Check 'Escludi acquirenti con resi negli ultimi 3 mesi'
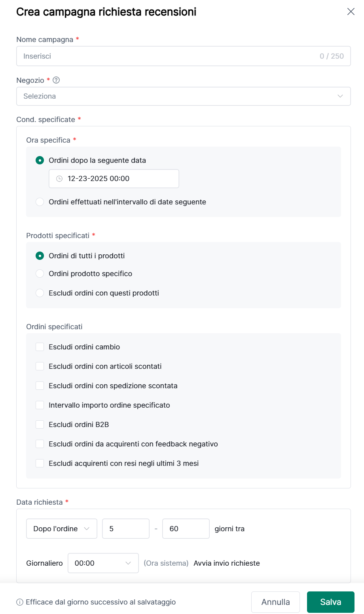 pos(40,463)
